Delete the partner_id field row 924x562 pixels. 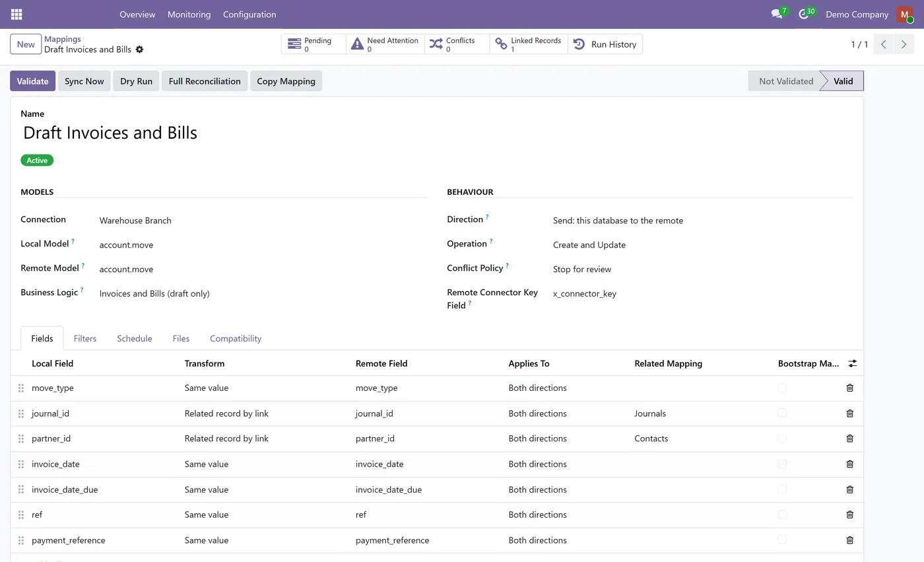[849, 439]
